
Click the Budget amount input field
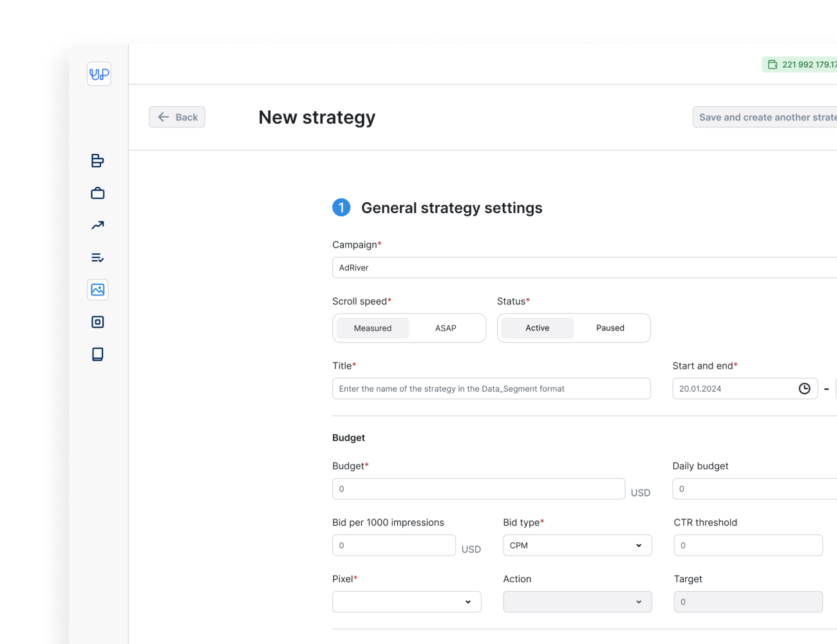(478, 489)
